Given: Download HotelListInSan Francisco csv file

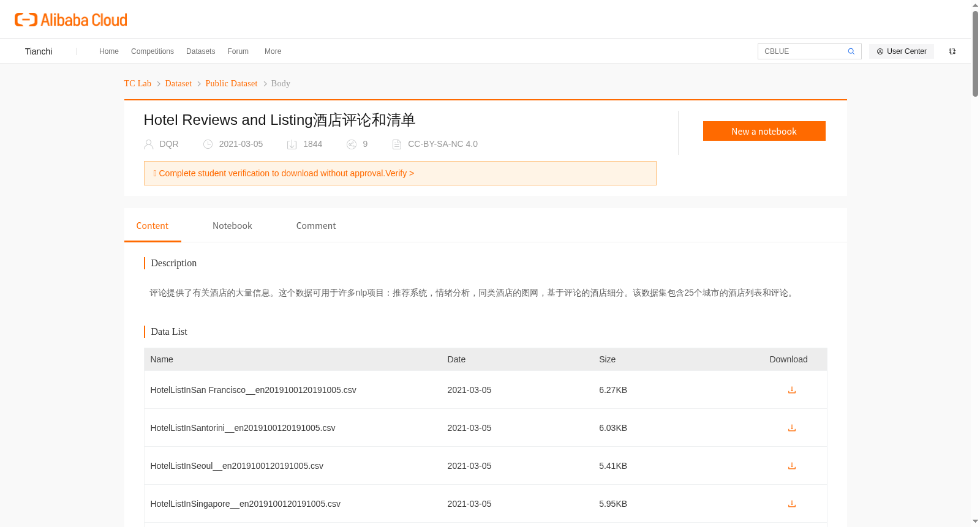Looking at the screenshot, I should coord(792,390).
